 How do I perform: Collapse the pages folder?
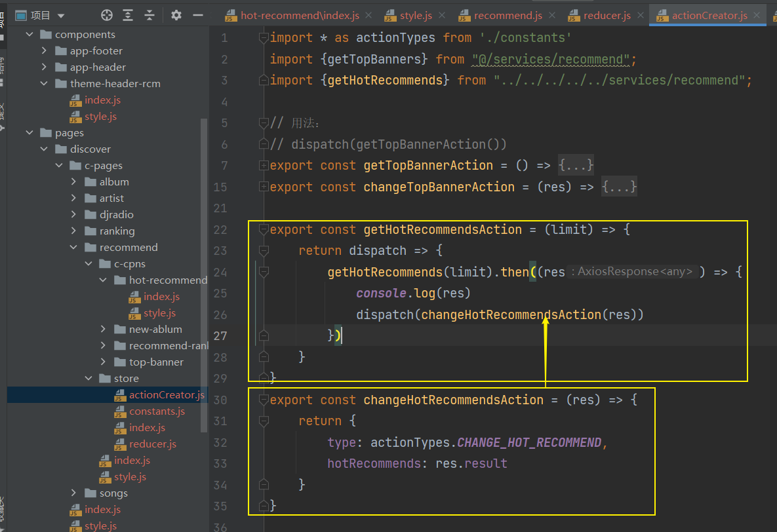[x=30, y=133]
